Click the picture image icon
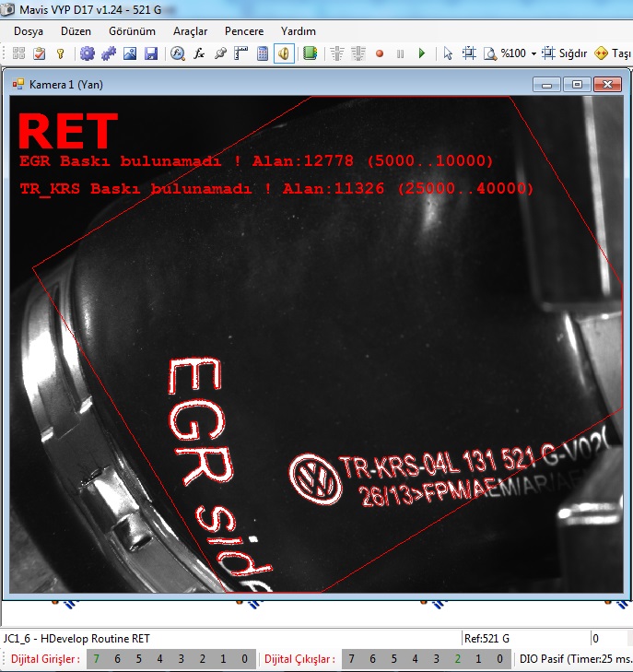The height and width of the screenshot is (672, 633). 130,53
